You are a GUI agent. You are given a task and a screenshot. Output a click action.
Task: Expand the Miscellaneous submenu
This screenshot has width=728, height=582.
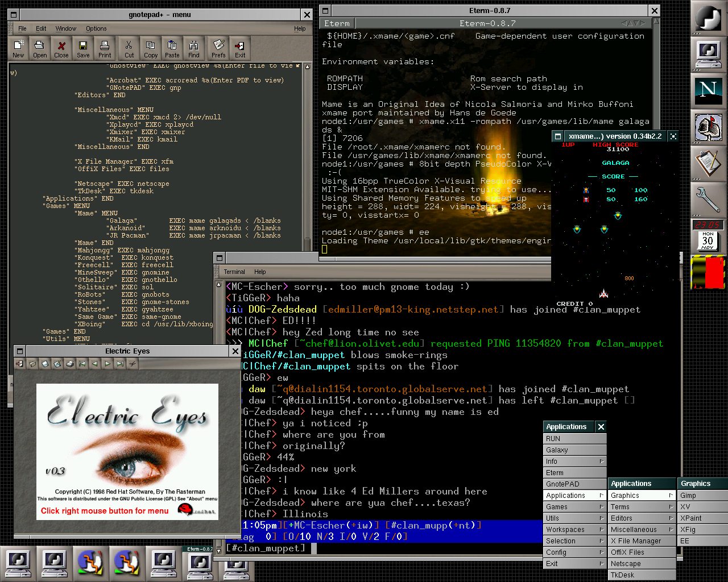[642, 530]
